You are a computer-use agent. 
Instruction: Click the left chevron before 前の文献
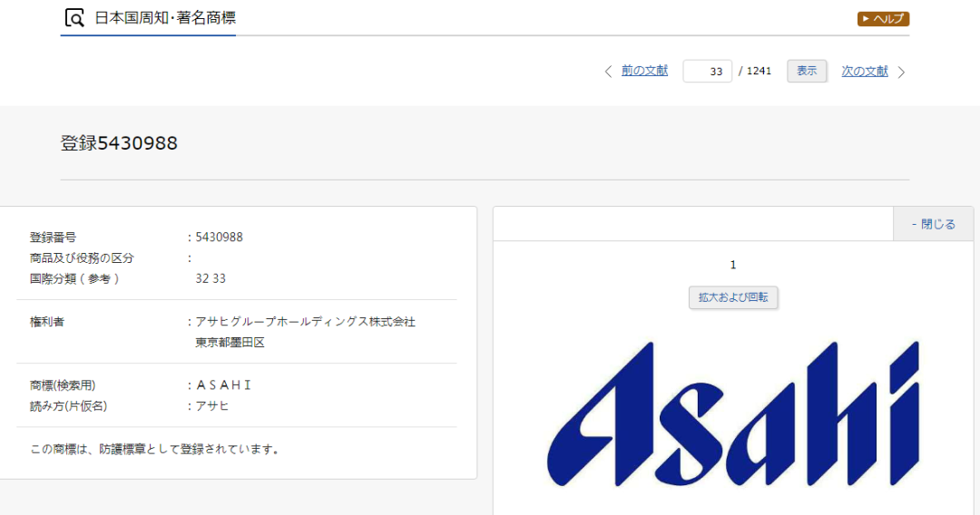pos(608,72)
